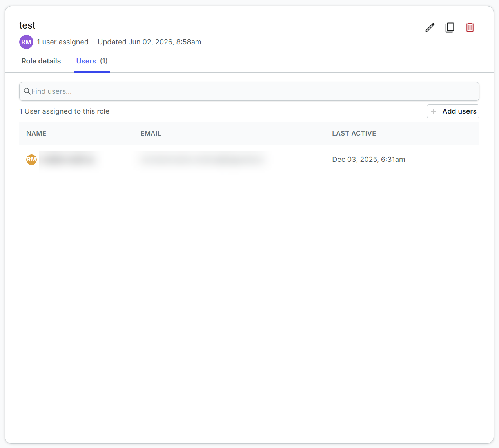Click the red trash delete icon
Viewport: 499px width, 448px height.
[x=470, y=27]
